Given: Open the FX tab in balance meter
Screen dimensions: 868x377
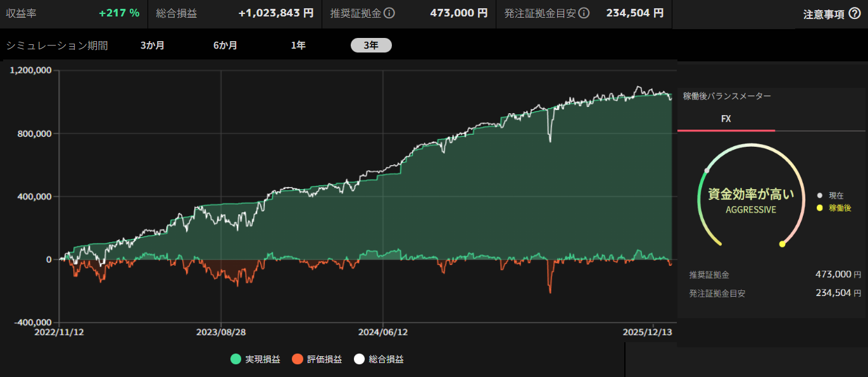Looking at the screenshot, I should (726, 119).
